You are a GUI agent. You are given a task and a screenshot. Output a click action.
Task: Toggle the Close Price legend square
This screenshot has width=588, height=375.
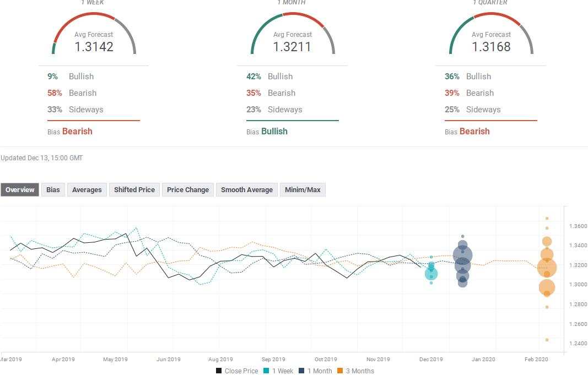point(219,371)
